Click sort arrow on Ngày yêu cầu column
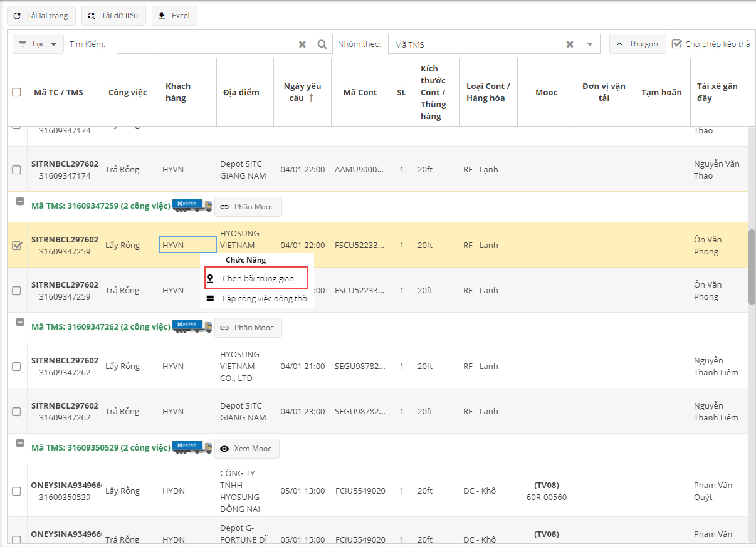Viewport: 756px width, 547px height. (311, 98)
